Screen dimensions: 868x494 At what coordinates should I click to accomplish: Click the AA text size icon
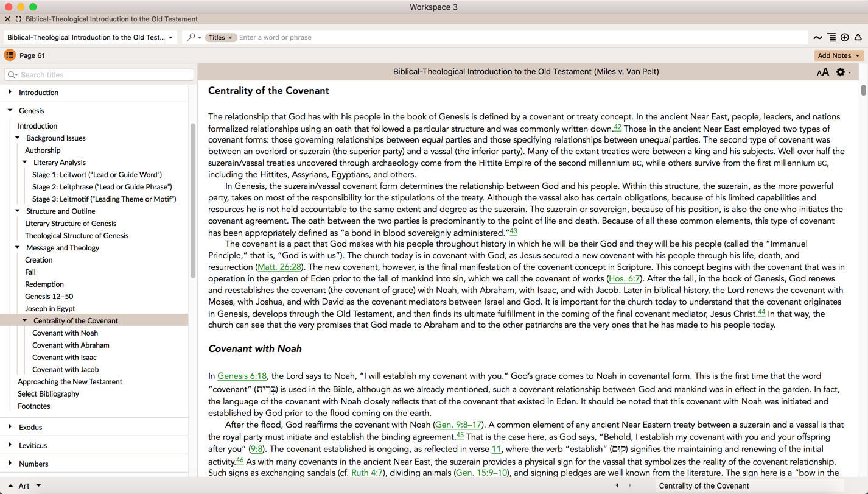click(x=823, y=72)
